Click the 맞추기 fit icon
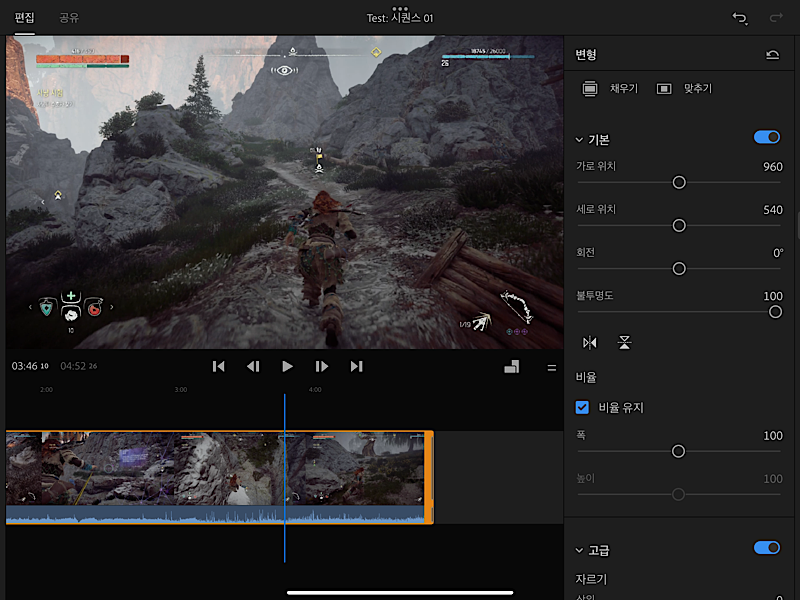Image resolution: width=800 pixels, height=600 pixels. coord(664,89)
